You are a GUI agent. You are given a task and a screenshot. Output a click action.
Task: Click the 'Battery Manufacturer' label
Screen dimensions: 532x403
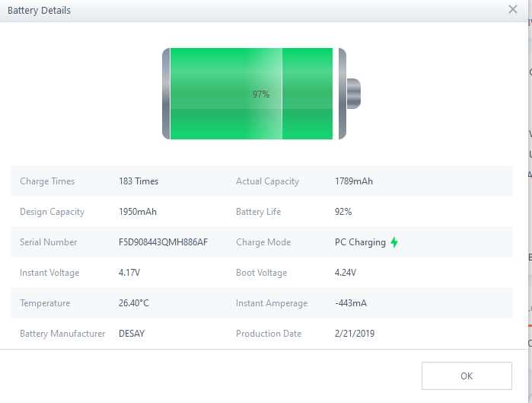pos(62,334)
